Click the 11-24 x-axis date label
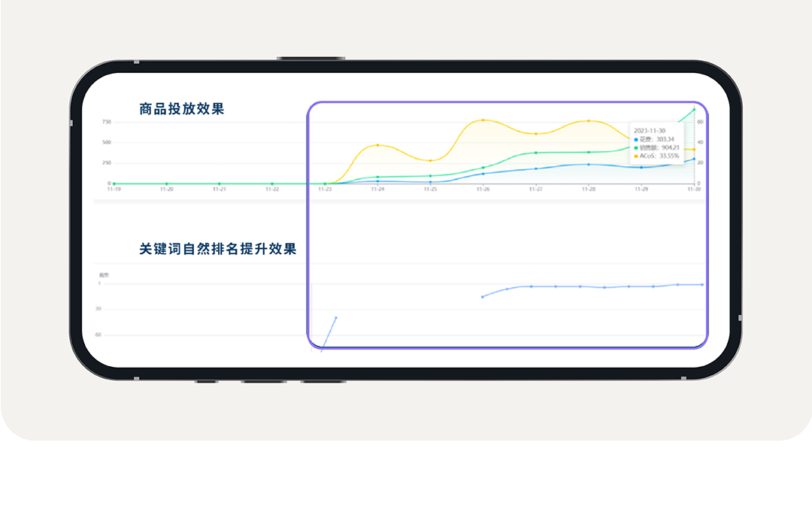 (377, 189)
